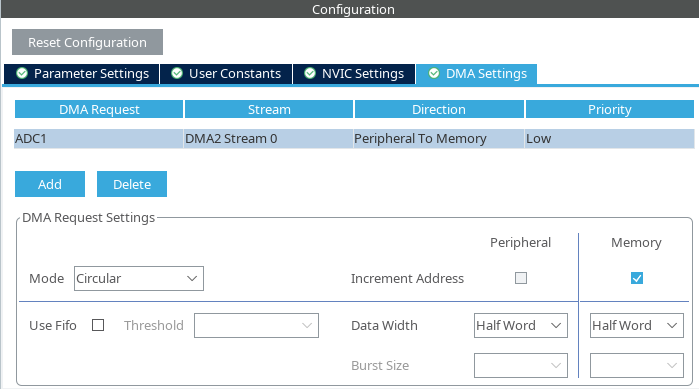Open the Peripheral Burst Size dropdown
The width and height of the screenshot is (699, 389).
point(521,365)
